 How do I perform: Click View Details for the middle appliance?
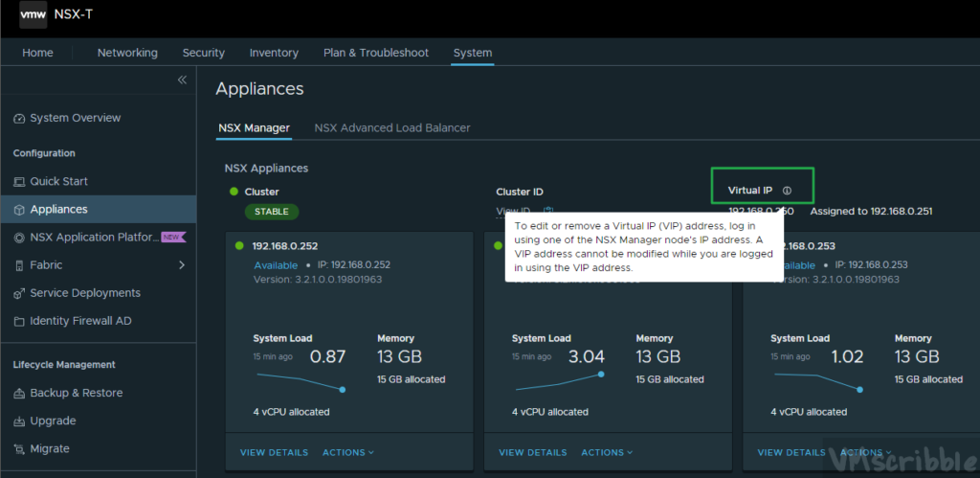(x=532, y=452)
